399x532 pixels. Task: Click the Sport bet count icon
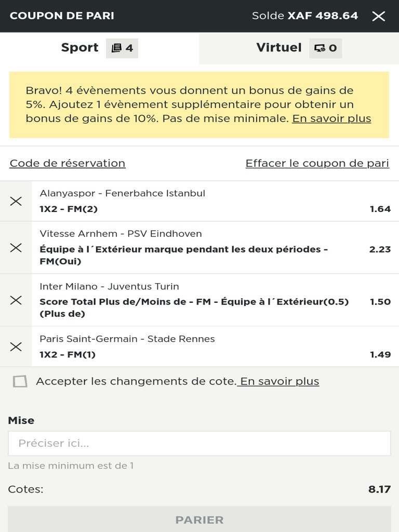(x=122, y=48)
